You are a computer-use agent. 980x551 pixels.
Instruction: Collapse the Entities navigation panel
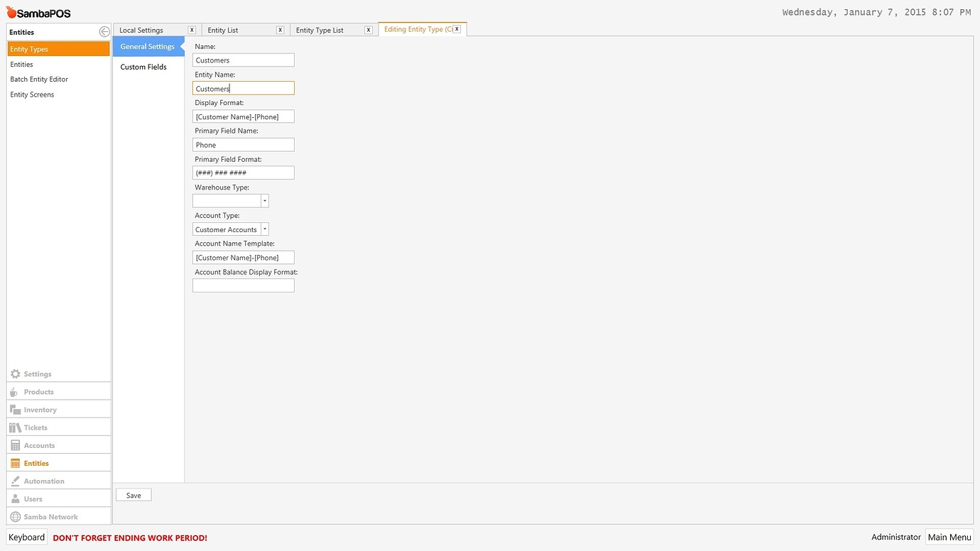point(104,31)
